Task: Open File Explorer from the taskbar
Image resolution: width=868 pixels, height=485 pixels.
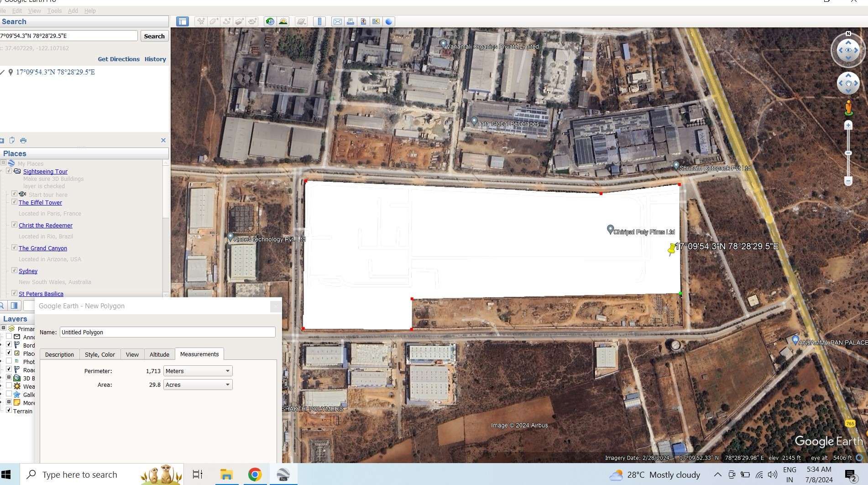Action: pos(226,474)
